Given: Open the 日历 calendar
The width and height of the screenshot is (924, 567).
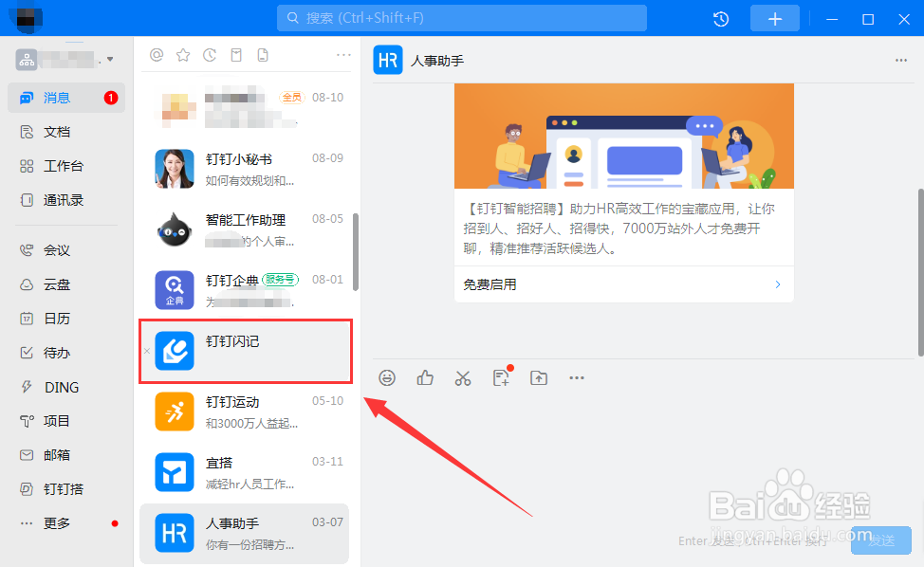Looking at the screenshot, I should [66, 319].
